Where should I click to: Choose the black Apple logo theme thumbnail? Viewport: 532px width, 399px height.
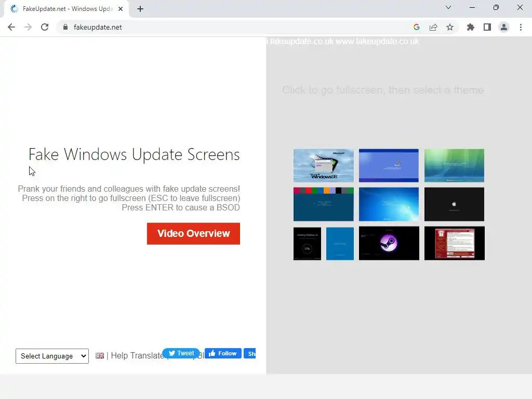point(454,204)
